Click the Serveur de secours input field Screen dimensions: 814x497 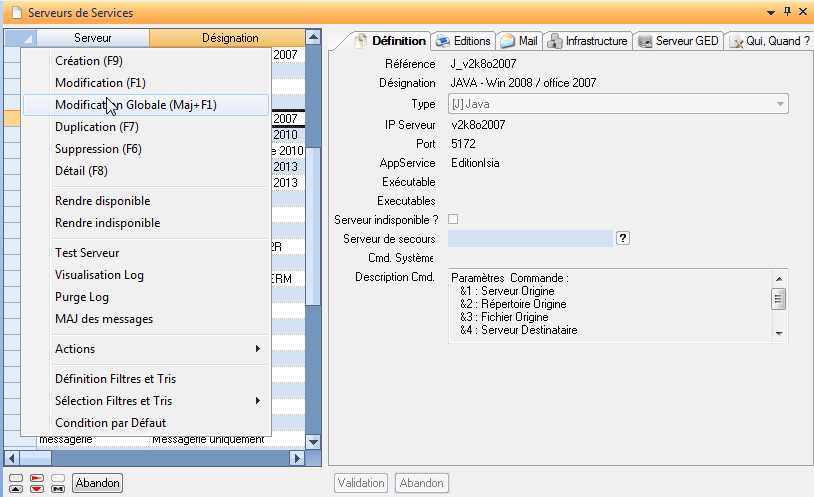[x=529, y=238]
